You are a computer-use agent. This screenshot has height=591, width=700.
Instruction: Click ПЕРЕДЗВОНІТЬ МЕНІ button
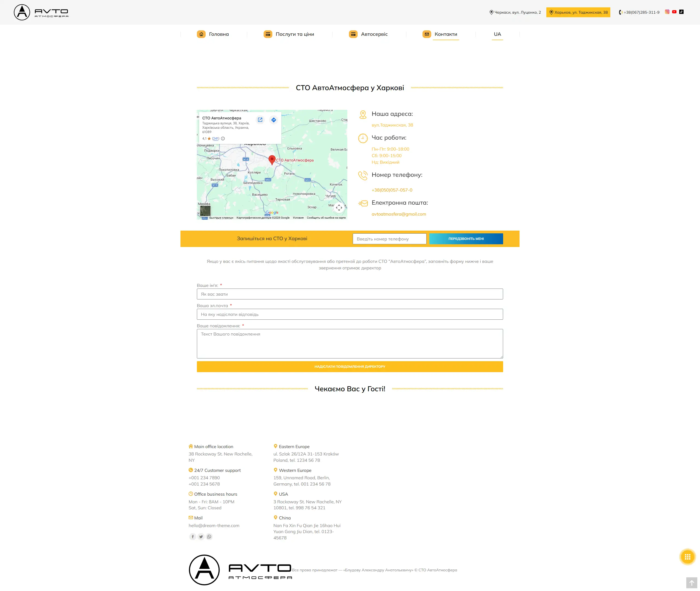pos(466,239)
